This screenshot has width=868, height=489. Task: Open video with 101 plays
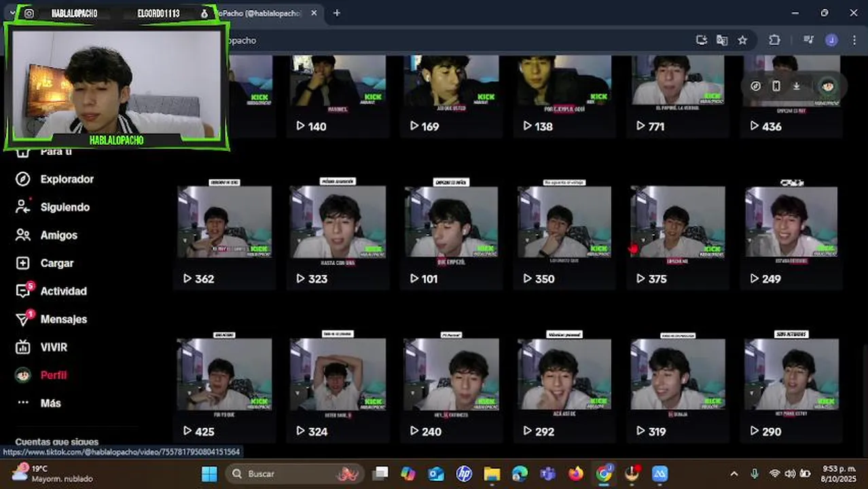pyautogui.click(x=452, y=236)
